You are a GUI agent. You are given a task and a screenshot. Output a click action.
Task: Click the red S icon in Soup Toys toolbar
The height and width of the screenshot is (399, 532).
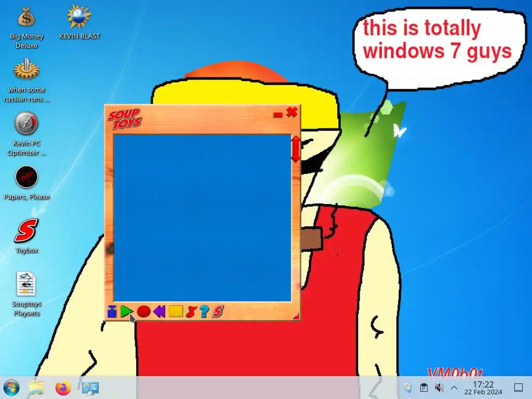218,312
